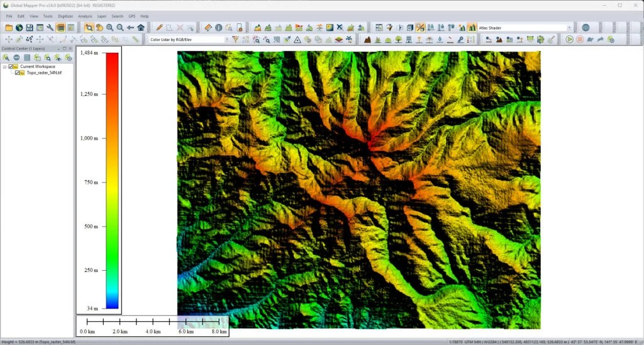
Task: Open layer metadata list icon in Control Center
Action: point(26,57)
